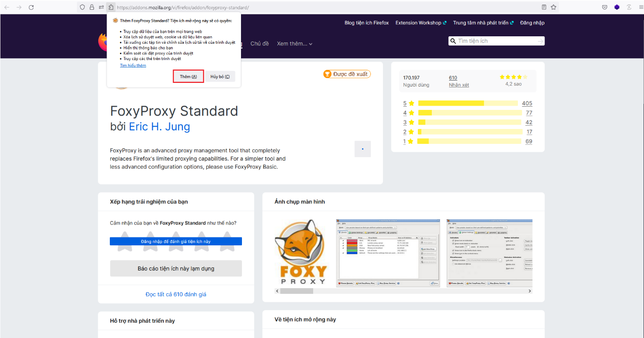Bookmark this page with the star icon
The width and height of the screenshot is (644, 338).
554,7
